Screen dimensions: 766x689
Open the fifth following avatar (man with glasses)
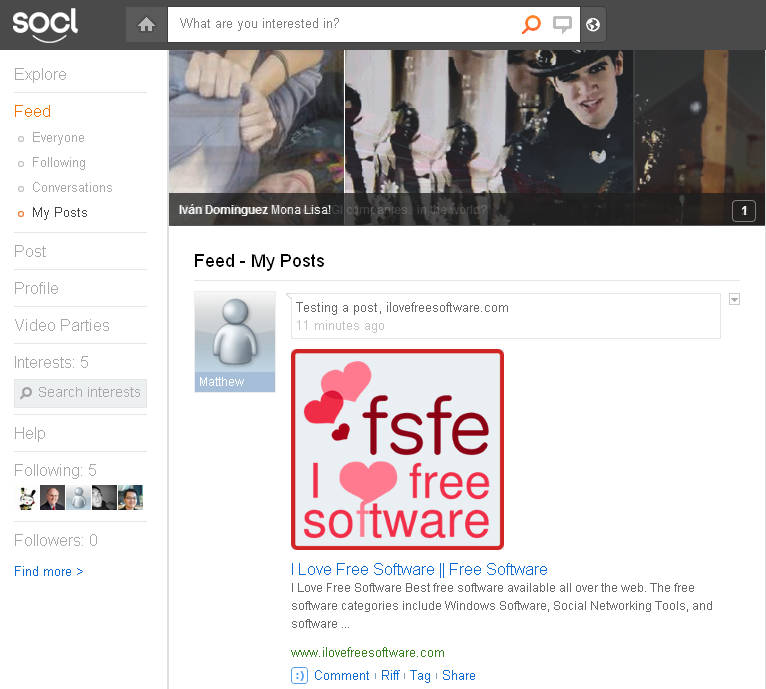[x=130, y=498]
